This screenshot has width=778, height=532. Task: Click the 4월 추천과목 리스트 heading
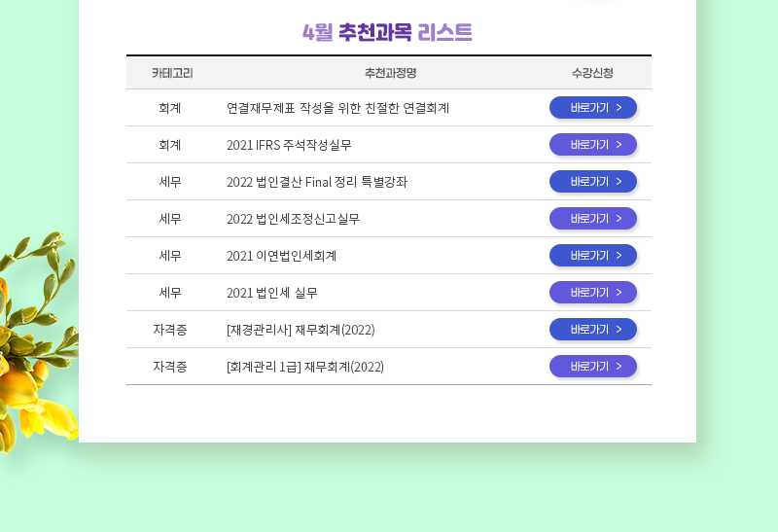coord(387,32)
